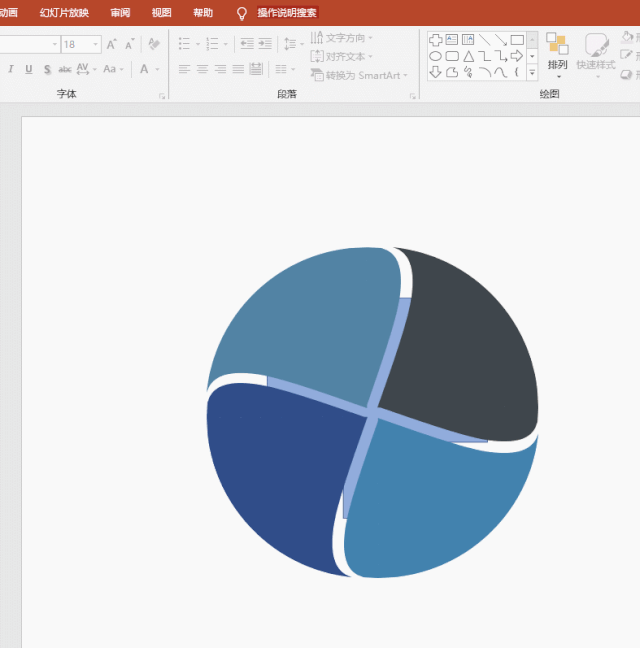Select the oval shape in gallery
The image size is (640, 648).
(x=436, y=56)
